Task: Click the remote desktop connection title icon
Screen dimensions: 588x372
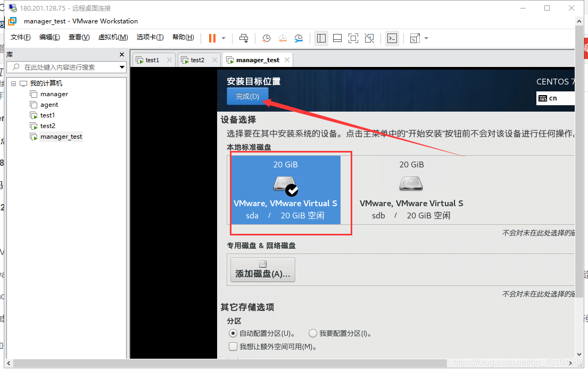Action: pos(13,8)
